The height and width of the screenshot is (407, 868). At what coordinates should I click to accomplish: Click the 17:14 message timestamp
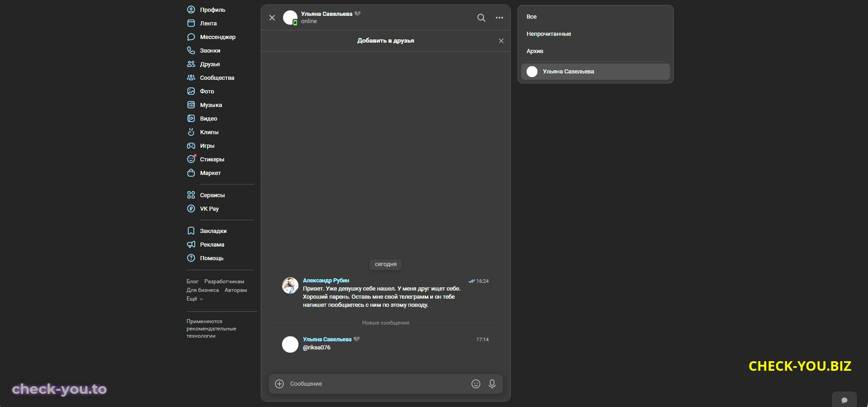482,339
